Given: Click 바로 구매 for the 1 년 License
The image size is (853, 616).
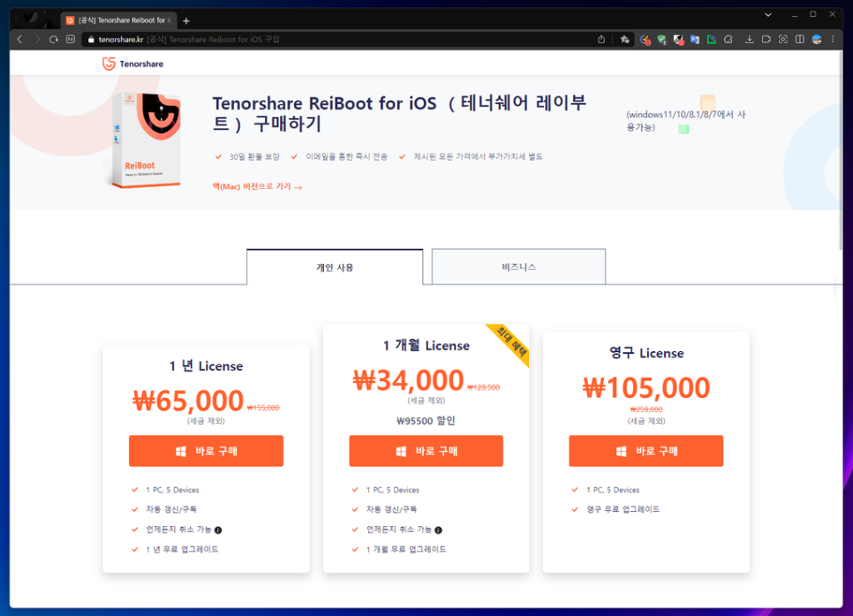Looking at the screenshot, I should click(206, 451).
